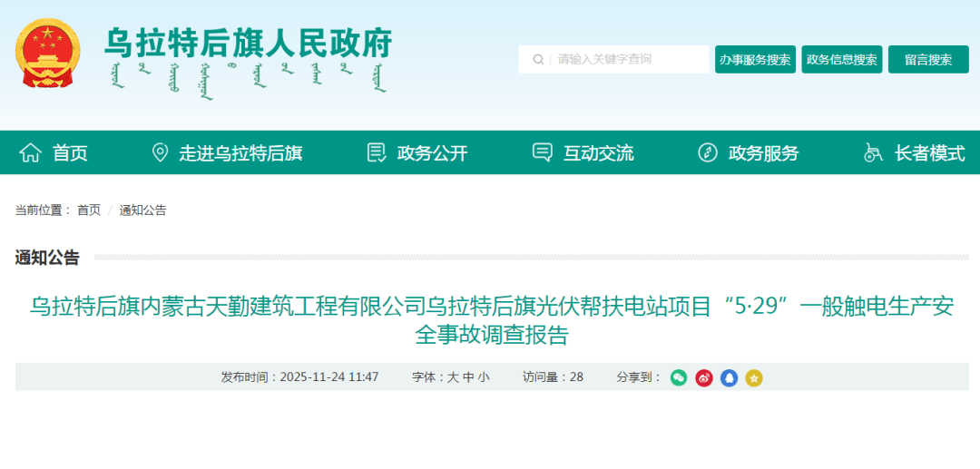Click the chat bubble icon beside 互动交流
The width and height of the screenshot is (980, 469).
543,152
